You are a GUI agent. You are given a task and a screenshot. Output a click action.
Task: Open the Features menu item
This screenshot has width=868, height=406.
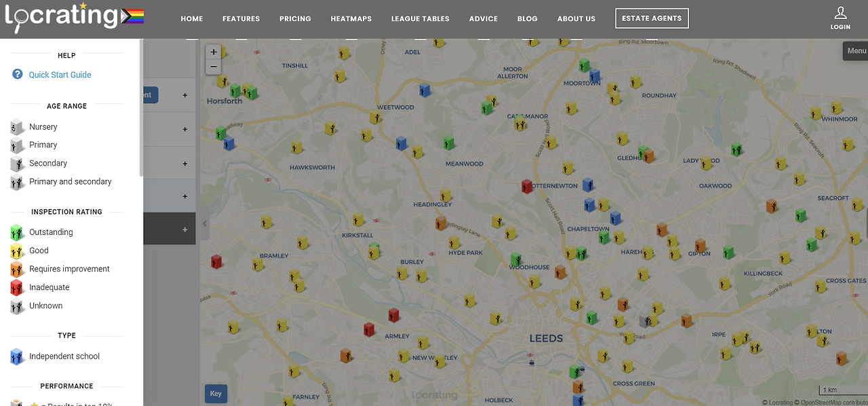[x=241, y=19]
